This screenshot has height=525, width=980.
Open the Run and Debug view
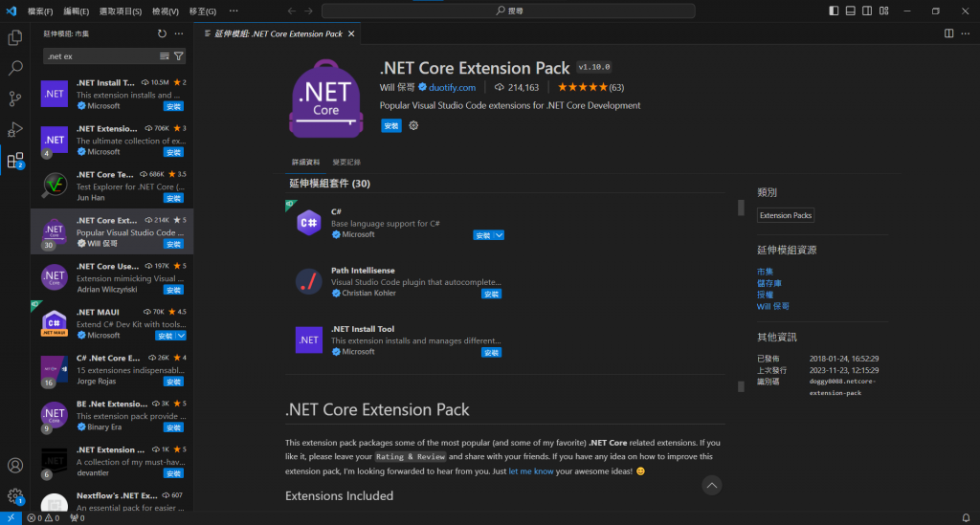(15, 130)
